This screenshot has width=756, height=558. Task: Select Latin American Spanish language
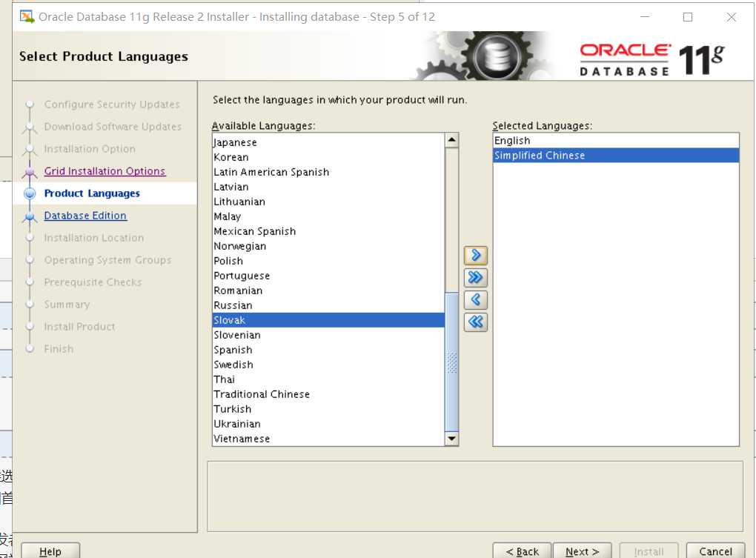tap(328, 172)
